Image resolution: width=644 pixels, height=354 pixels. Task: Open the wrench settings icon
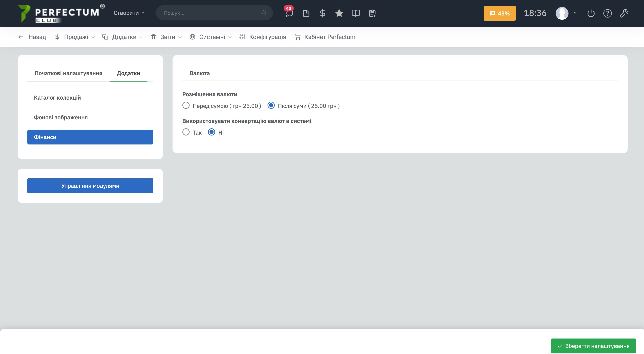(x=624, y=13)
